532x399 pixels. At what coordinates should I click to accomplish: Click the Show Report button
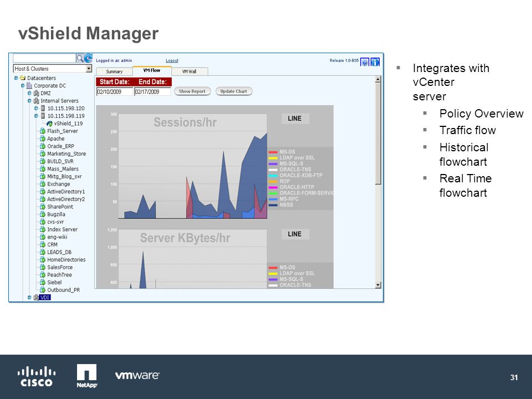(x=192, y=91)
